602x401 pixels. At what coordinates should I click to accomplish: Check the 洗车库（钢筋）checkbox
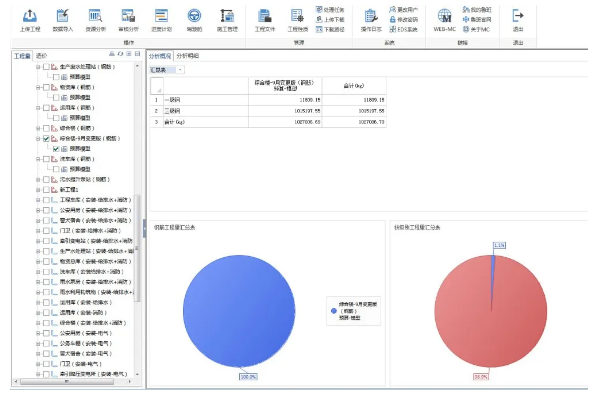[x=46, y=159]
